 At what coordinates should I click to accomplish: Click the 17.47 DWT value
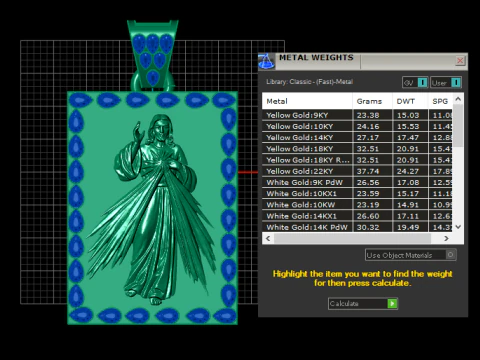(408, 138)
